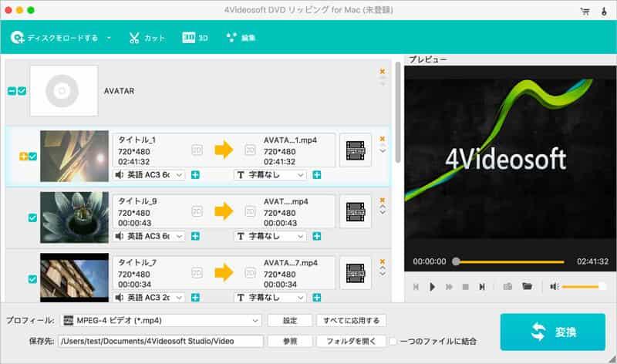The image size is (617, 364).
Task: Remove タイトル_9 with the orange X
Action: (382, 201)
